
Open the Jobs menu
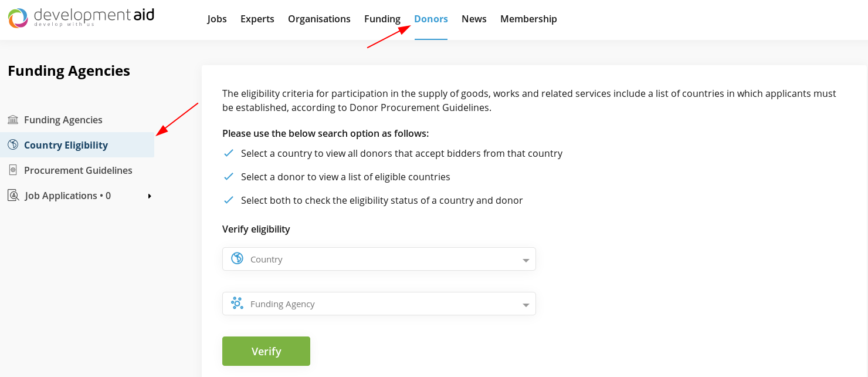[217, 19]
